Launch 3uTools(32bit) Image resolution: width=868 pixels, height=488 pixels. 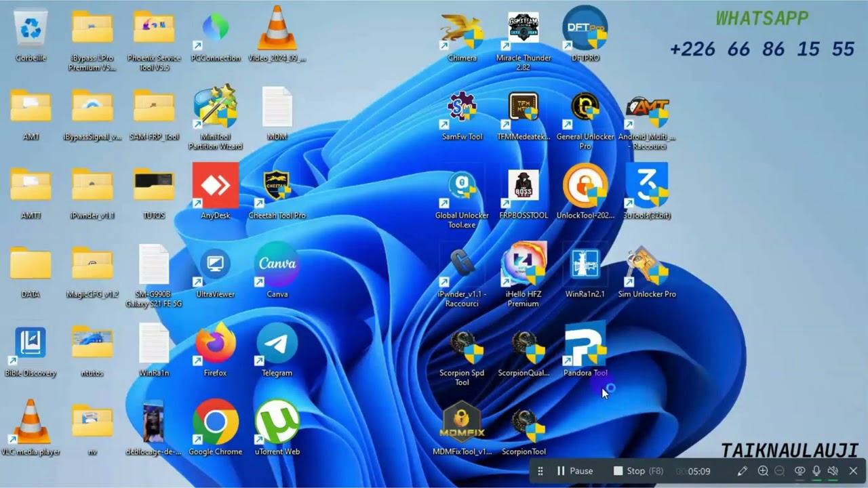(647, 186)
